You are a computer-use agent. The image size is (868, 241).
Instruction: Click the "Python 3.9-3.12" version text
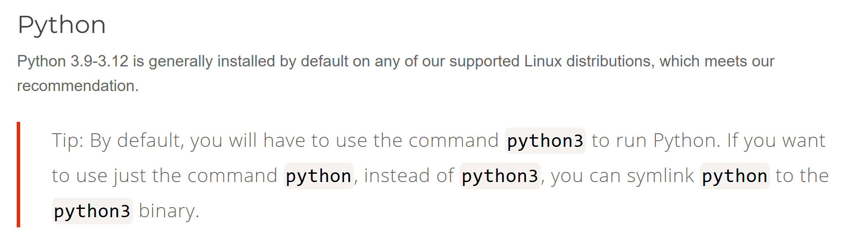(x=72, y=61)
